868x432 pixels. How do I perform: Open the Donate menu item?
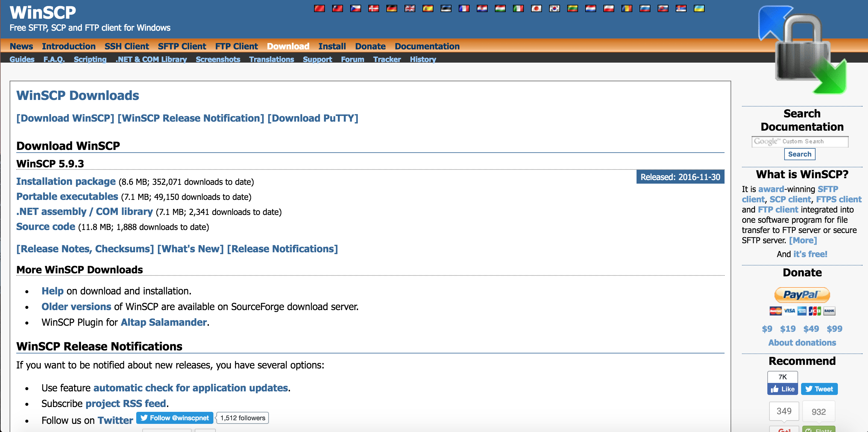coord(370,46)
